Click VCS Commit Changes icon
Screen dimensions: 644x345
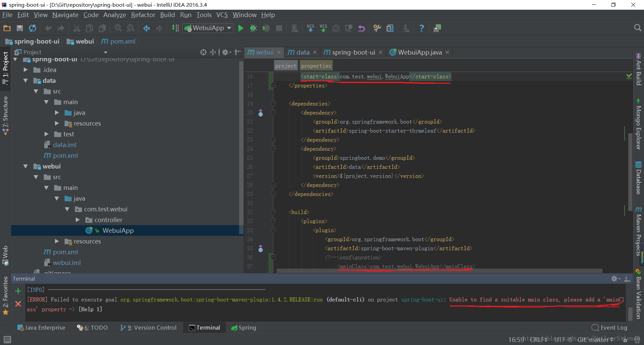(323, 28)
